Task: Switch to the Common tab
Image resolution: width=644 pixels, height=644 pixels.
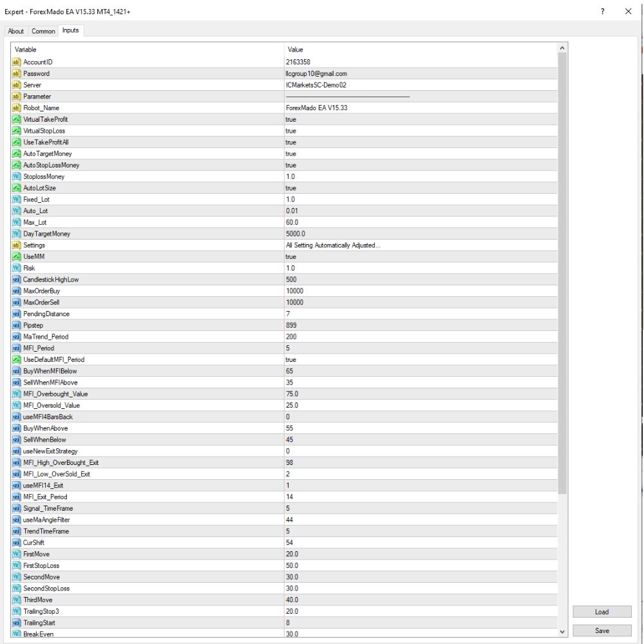Action: [x=43, y=31]
